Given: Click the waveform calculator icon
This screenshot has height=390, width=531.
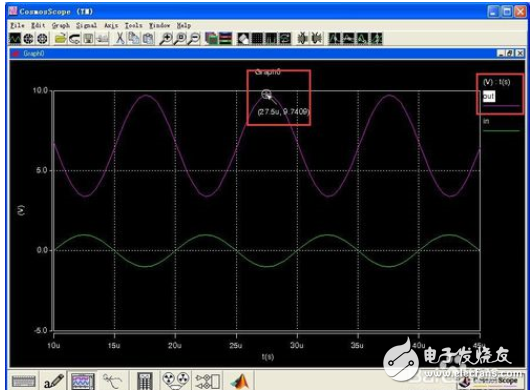Looking at the screenshot, I should (145, 382).
